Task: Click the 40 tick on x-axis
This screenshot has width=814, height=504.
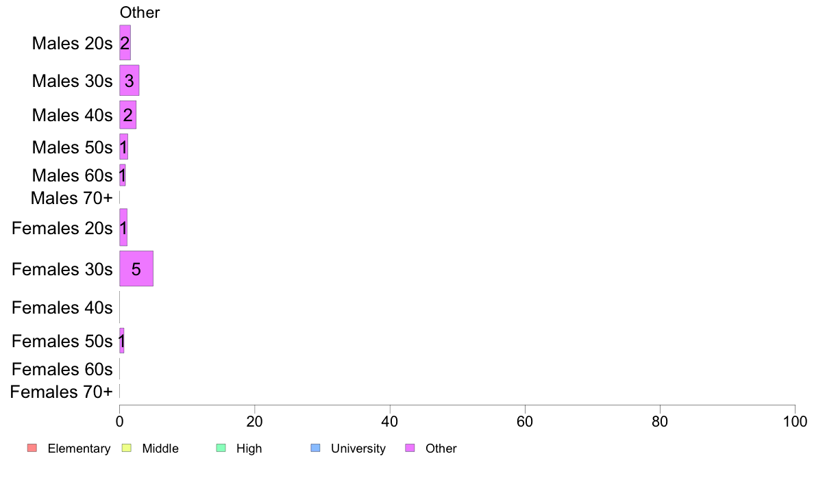Action: 390,421
